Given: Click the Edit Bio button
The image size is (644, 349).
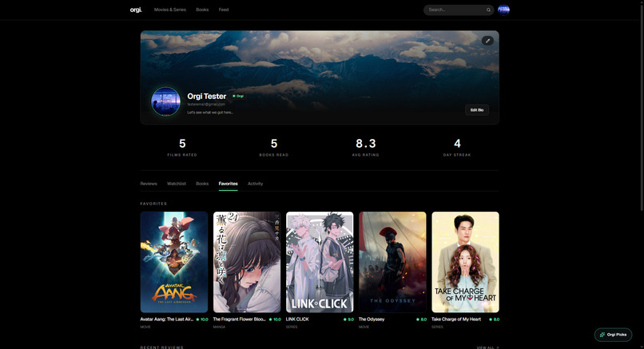Looking at the screenshot, I should coord(477,110).
